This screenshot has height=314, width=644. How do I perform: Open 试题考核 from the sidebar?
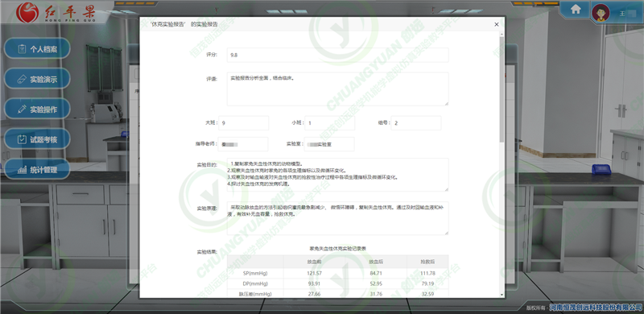click(x=37, y=139)
